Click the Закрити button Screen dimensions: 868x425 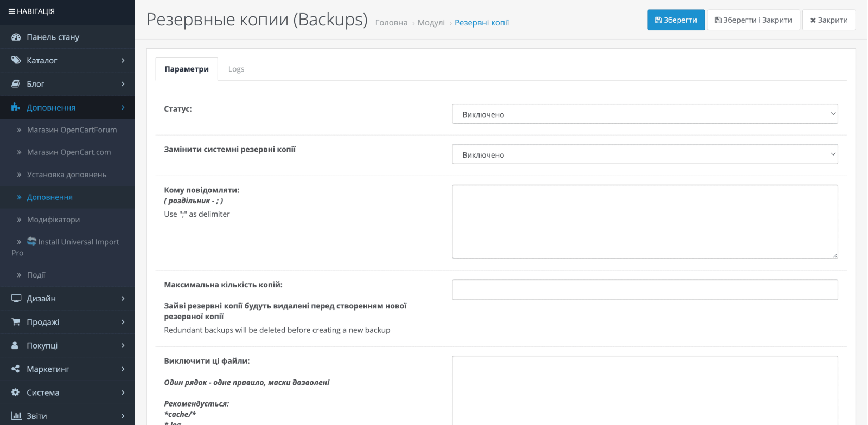pyautogui.click(x=829, y=20)
